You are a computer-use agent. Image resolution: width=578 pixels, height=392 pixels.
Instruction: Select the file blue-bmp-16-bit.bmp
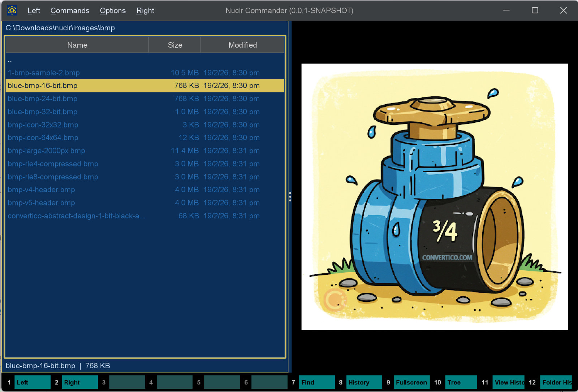(x=145, y=86)
